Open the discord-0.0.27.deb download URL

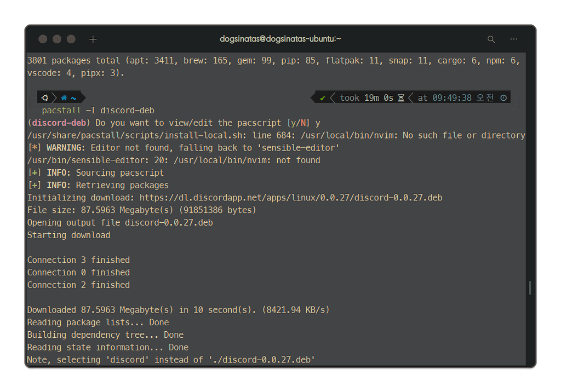click(x=291, y=198)
